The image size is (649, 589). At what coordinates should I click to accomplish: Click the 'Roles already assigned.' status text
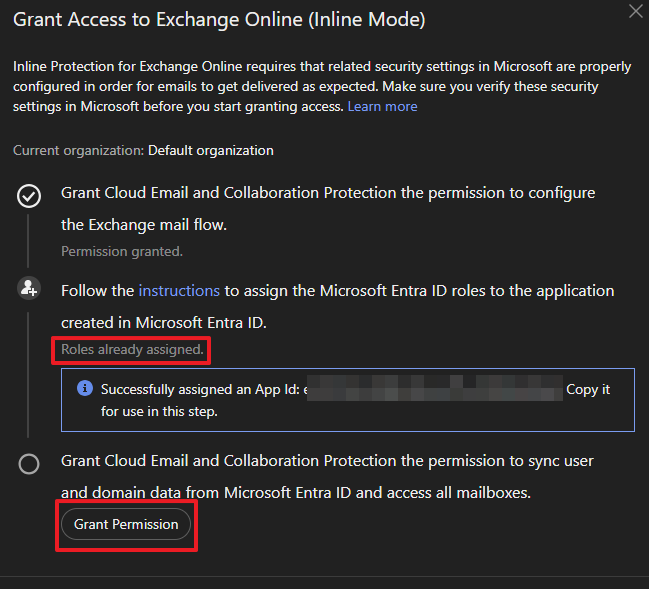[132, 350]
